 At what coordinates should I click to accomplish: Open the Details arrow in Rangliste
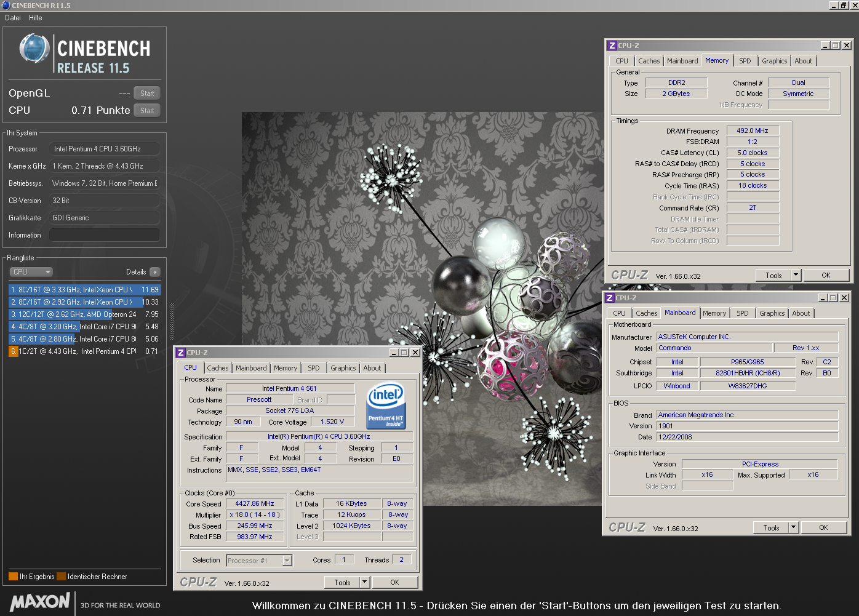pyautogui.click(x=155, y=272)
